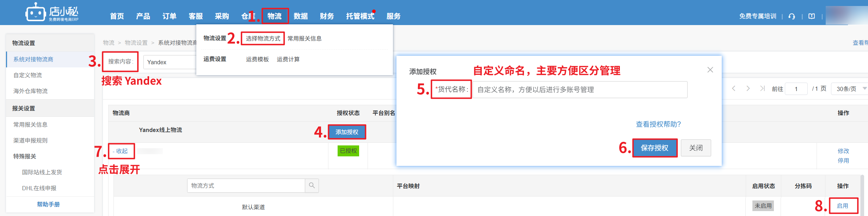Select 常用报关信息 in the dropdown menu
Image resolution: width=868 pixels, height=216 pixels.
(x=304, y=38)
